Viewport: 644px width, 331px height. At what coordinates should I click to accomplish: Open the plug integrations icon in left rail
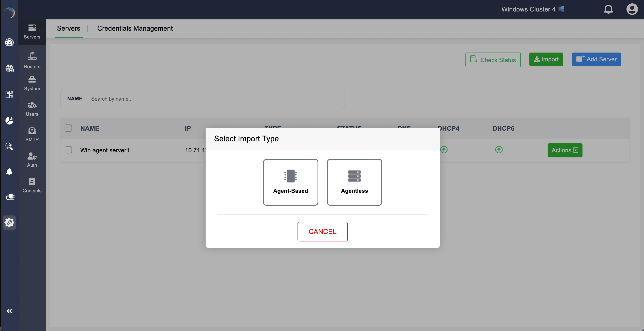[x=10, y=197]
